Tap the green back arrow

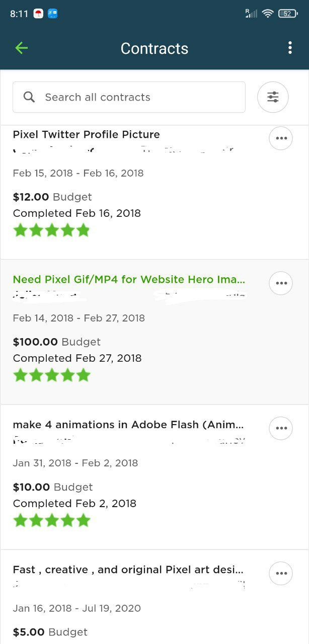(21, 48)
